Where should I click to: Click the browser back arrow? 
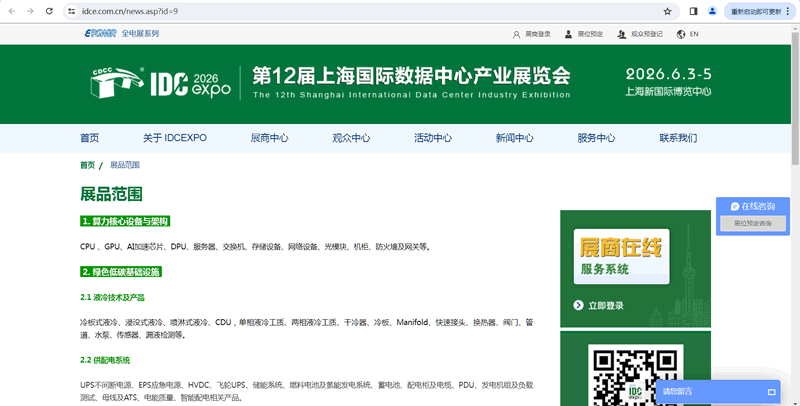click(11, 11)
